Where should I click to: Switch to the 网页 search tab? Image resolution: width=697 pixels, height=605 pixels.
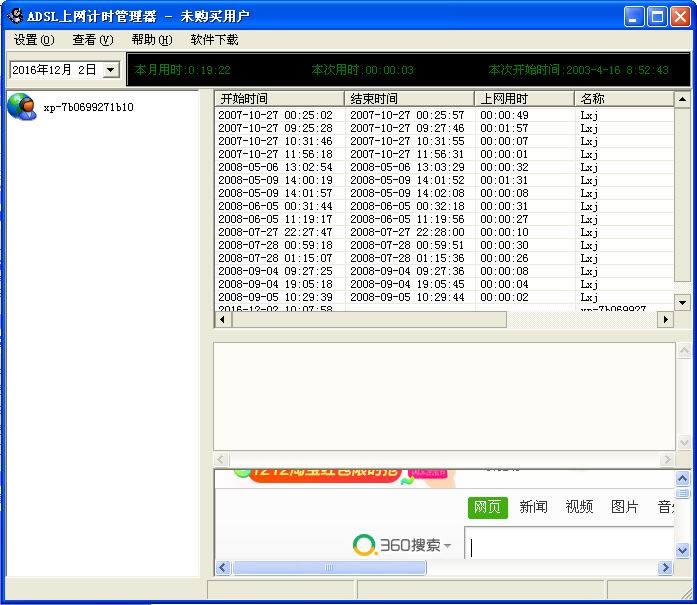[488, 507]
